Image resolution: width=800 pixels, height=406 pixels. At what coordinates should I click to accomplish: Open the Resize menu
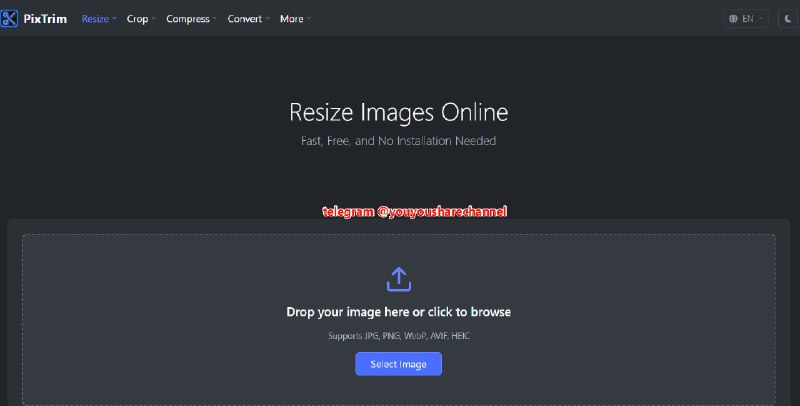(95, 19)
